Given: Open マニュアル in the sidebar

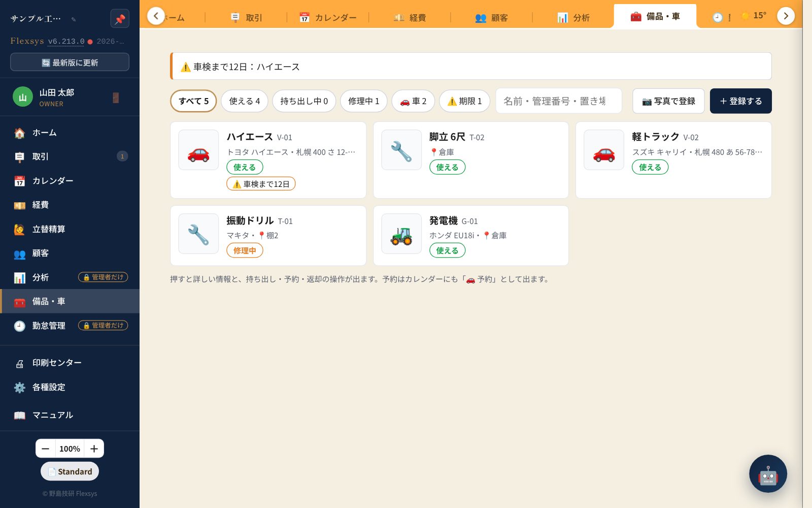Looking at the screenshot, I should 70,415.
